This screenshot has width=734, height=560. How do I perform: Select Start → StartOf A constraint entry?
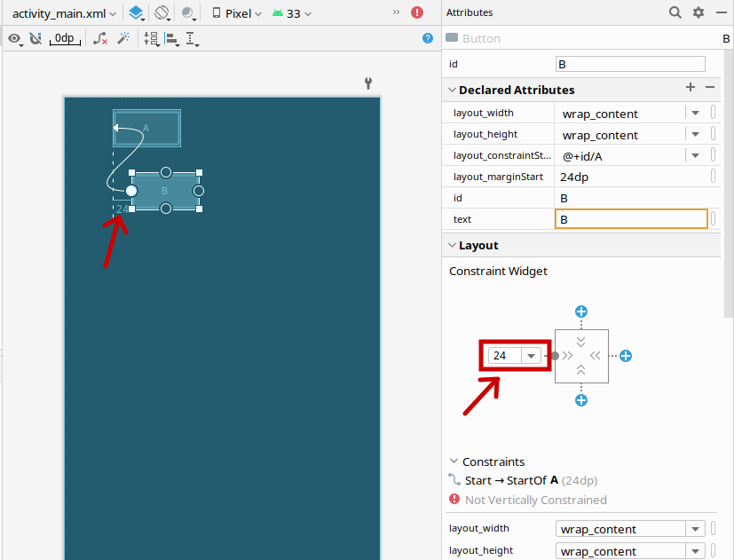pyautogui.click(x=512, y=480)
